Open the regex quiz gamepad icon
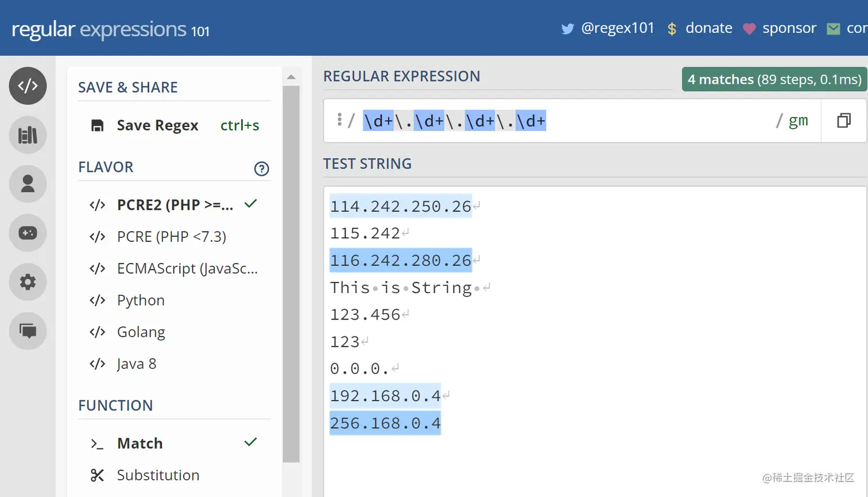Image resolution: width=868 pixels, height=497 pixels. pos(28,233)
